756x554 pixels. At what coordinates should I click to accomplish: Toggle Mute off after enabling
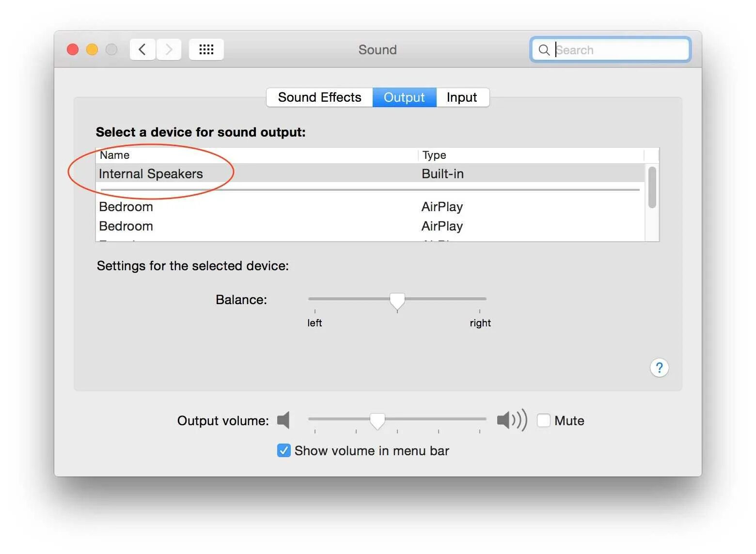point(543,420)
